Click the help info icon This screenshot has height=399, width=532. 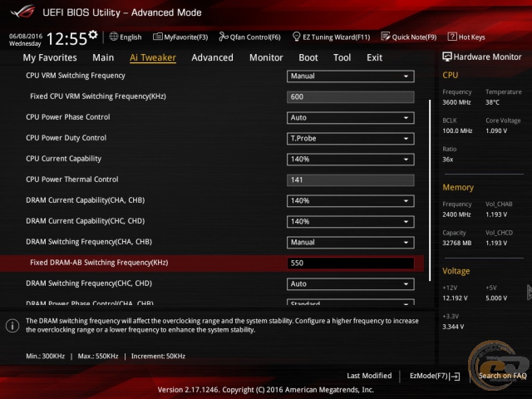12,326
